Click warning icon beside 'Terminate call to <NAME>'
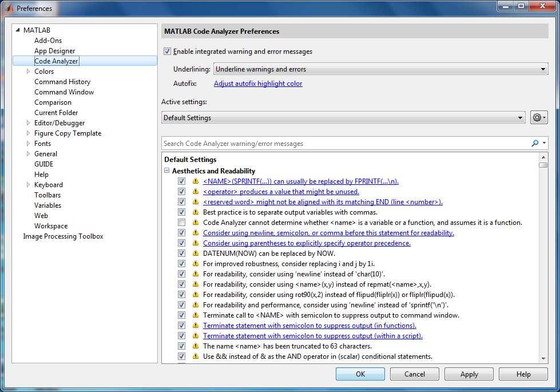560x392 pixels. point(196,315)
